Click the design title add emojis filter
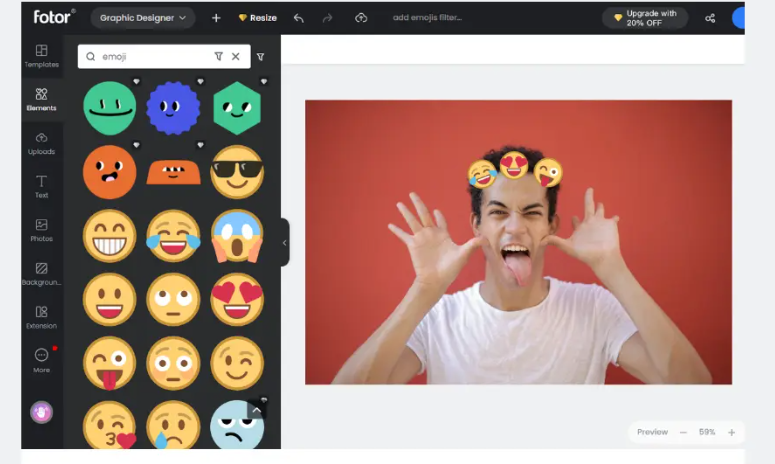Screen dimensions: 775x464 [x=427, y=17]
